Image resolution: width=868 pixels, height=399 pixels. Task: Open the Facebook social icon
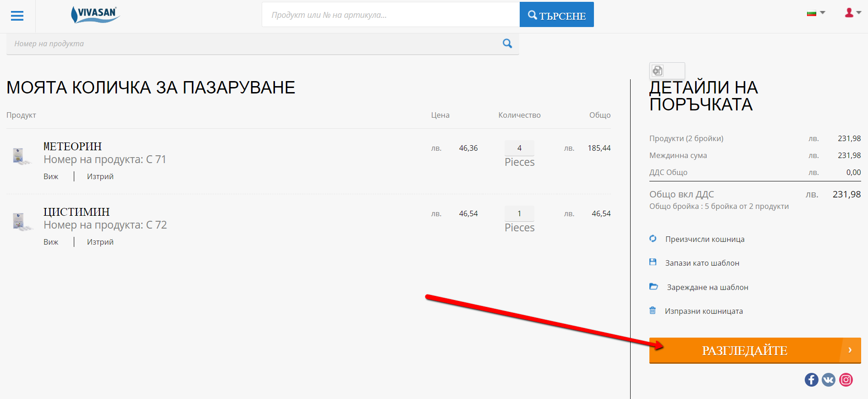812,380
